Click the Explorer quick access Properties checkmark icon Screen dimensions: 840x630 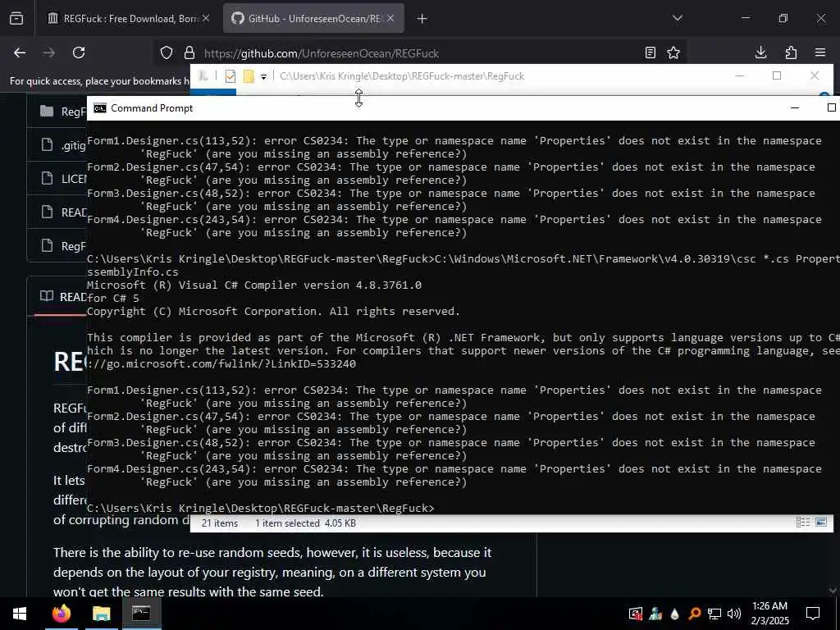tap(231, 76)
